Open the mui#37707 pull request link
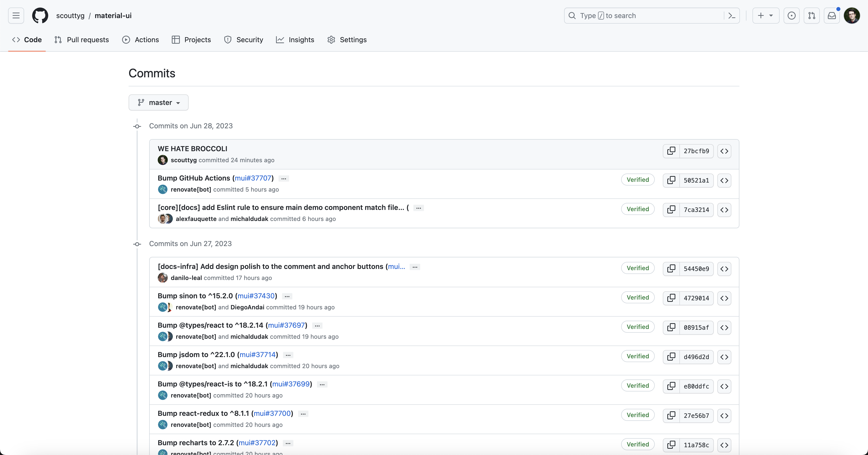The width and height of the screenshot is (868, 455). [253, 178]
